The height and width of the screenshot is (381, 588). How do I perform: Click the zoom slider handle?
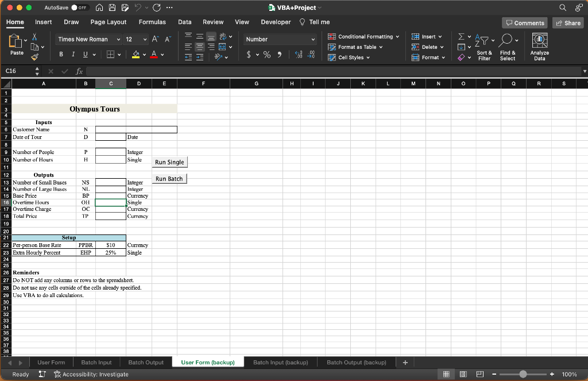click(x=523, y=374)
